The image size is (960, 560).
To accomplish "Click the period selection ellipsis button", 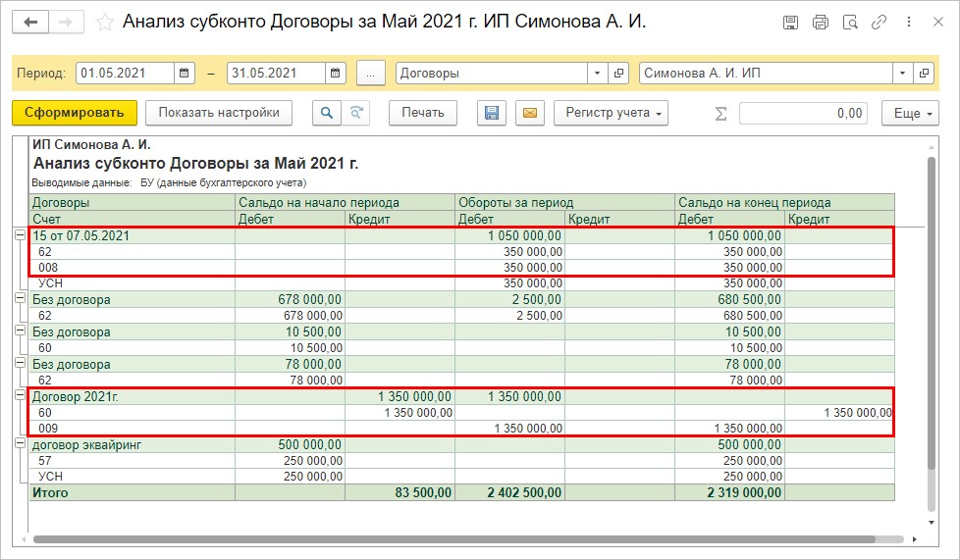I will pos(370,73).
